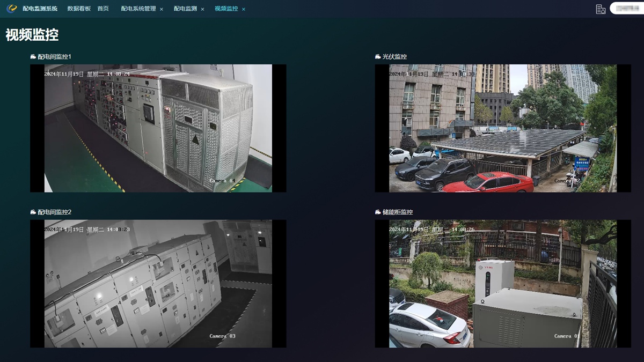Switch to the 配电系统管理 tab

(x=138, y=9)
